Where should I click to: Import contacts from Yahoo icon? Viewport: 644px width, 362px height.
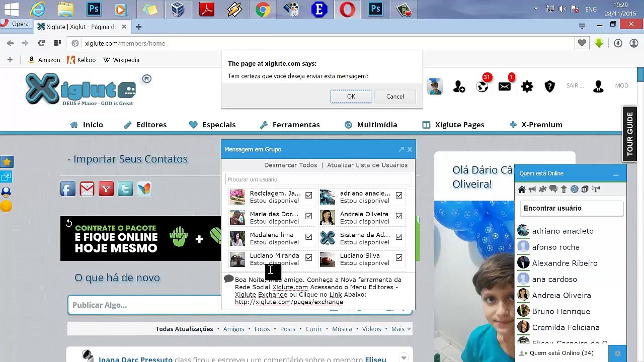click(106, 189)
